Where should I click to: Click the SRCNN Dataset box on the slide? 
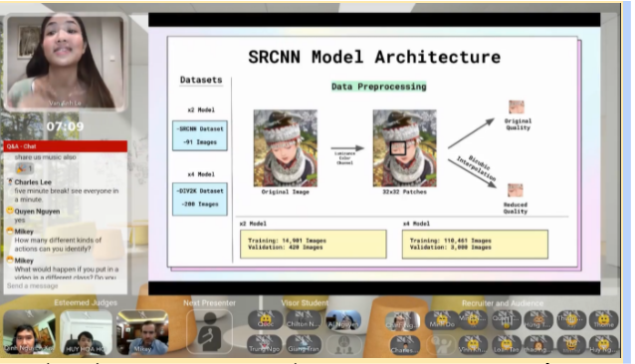point(200,135)
